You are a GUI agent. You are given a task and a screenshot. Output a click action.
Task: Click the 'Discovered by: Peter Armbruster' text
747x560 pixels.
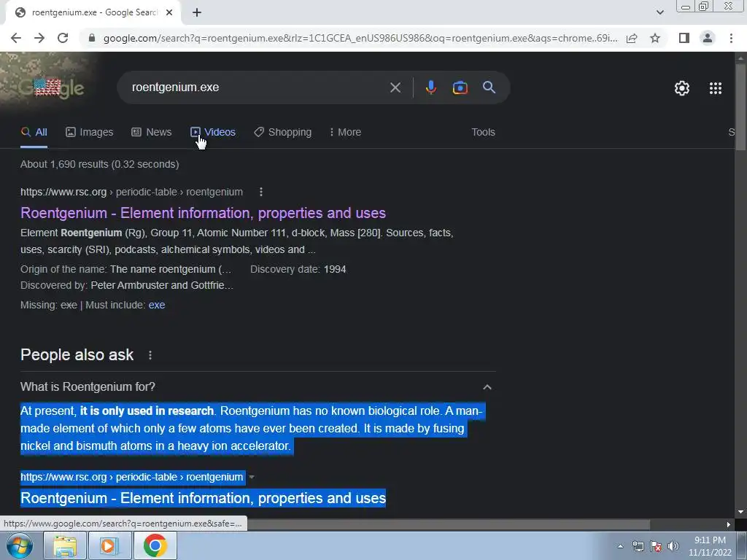tap(127, 285)
